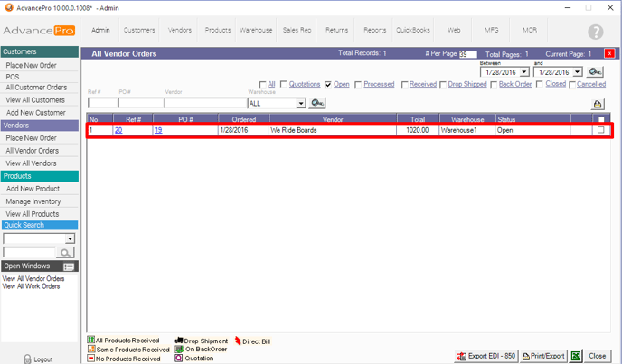Open the Reports menu tab

374,30
